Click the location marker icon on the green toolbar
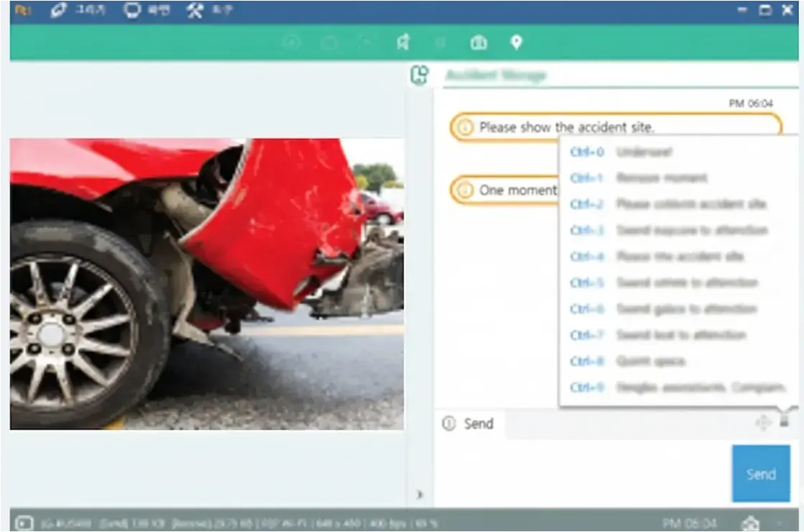 (518, 42)
